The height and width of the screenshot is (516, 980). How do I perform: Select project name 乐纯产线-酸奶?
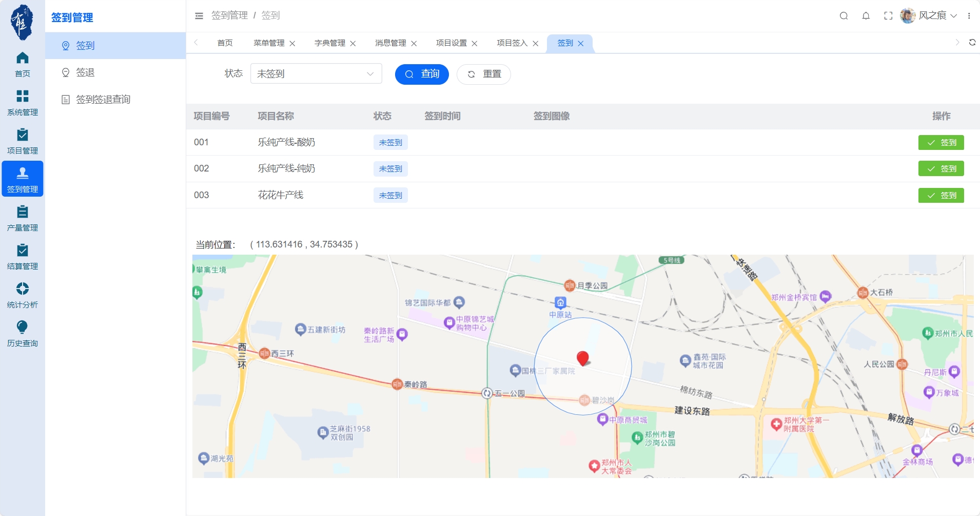(286, 142)
